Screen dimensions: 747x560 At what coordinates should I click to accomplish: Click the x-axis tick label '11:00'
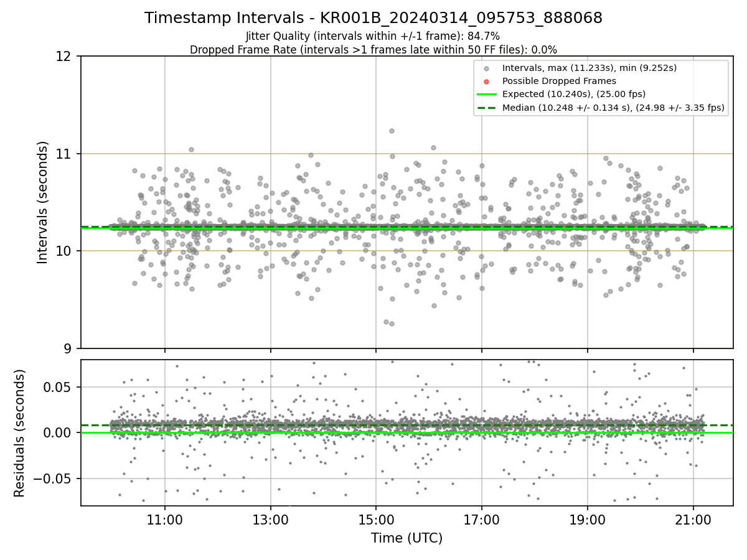(165, 521)
